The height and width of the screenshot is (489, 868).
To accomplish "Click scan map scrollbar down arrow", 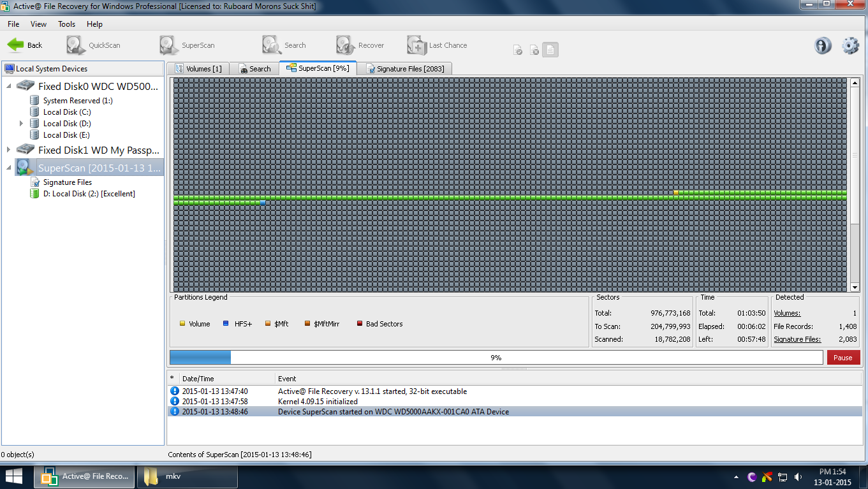I will pyautogui.click(x=855, y=288).
